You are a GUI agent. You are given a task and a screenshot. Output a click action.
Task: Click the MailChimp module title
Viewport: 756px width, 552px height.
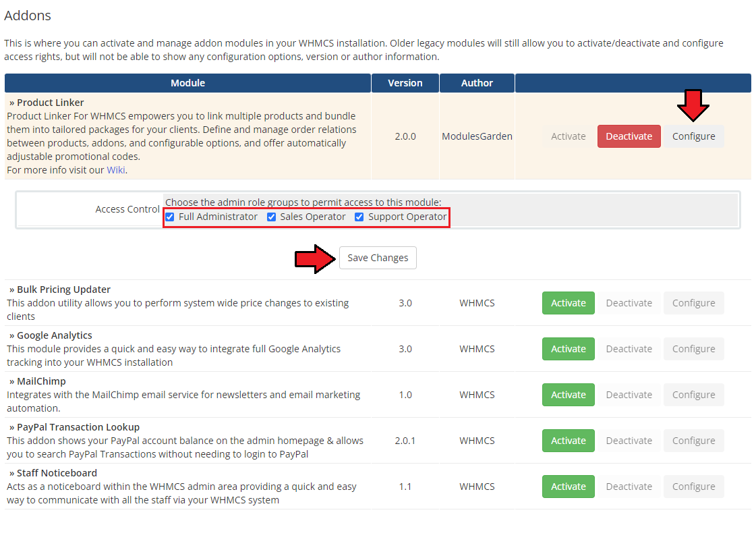pyautogui.click(x=41, y=381)
